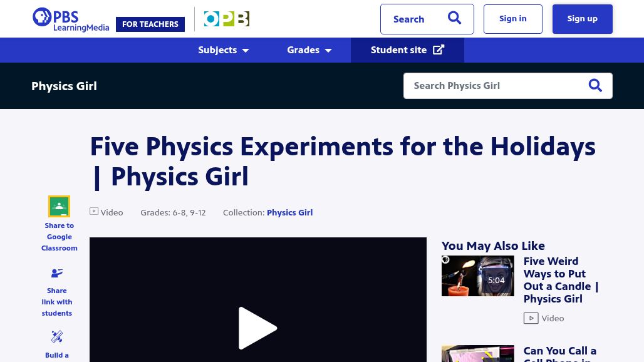Image resolution: width=644 pixels, height=362 pixels.
Task: Select the Share link with students icon
Action: tap(56, 273)
